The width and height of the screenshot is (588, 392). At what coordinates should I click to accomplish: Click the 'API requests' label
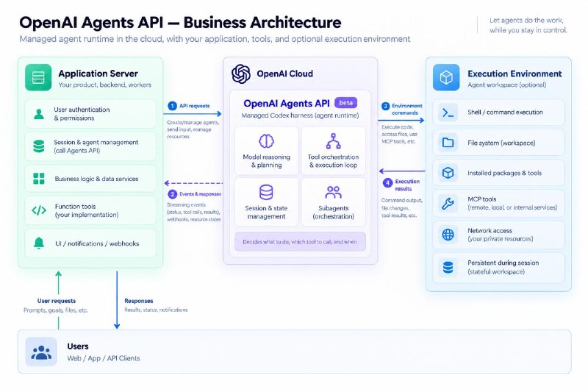coord(194,106)
